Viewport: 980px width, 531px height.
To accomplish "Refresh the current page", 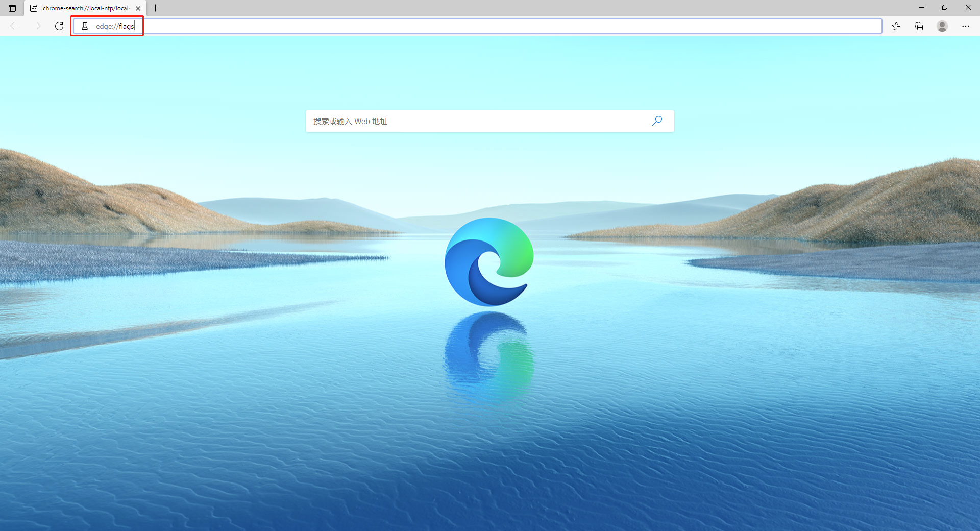I will click(x=59, y=26).
